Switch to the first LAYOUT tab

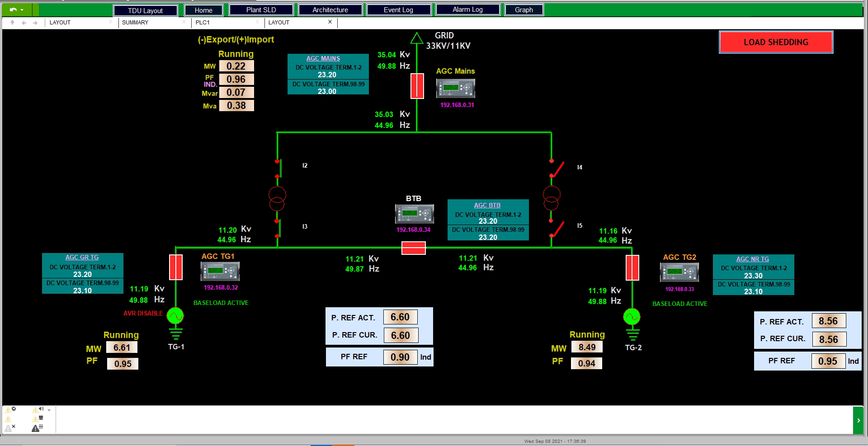(x=60, y=22)
